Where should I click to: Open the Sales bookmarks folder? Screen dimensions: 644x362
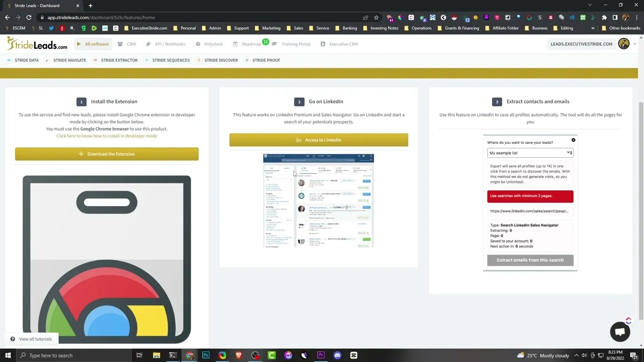pos(295,28)
